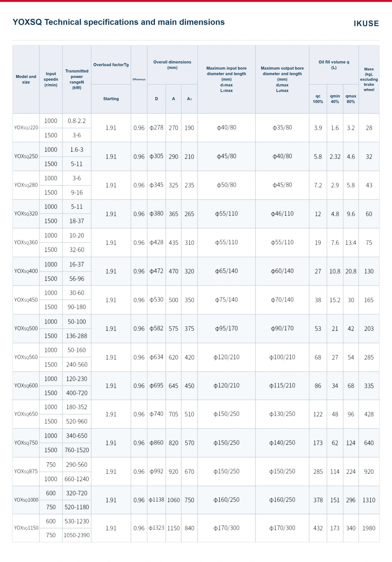Click the YOXSQZ220 model cell
The image size is (392, 562).
26,128
